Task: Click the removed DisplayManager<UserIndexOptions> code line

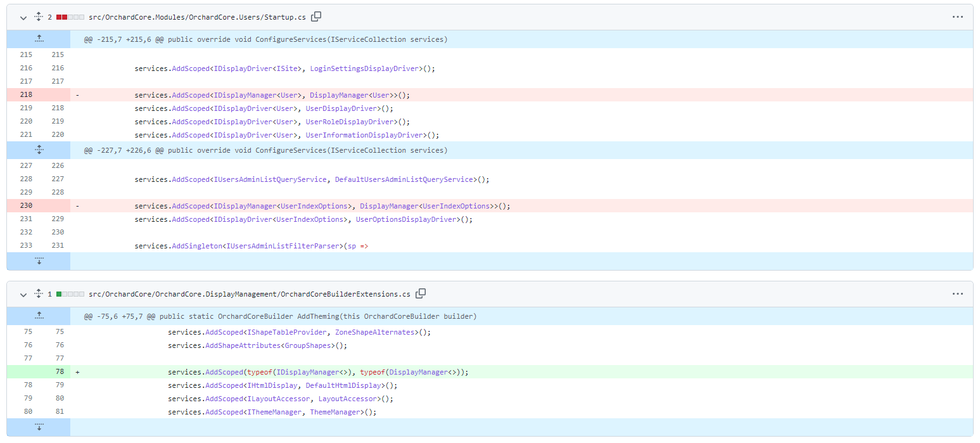Action: click(x=322, y=206)
